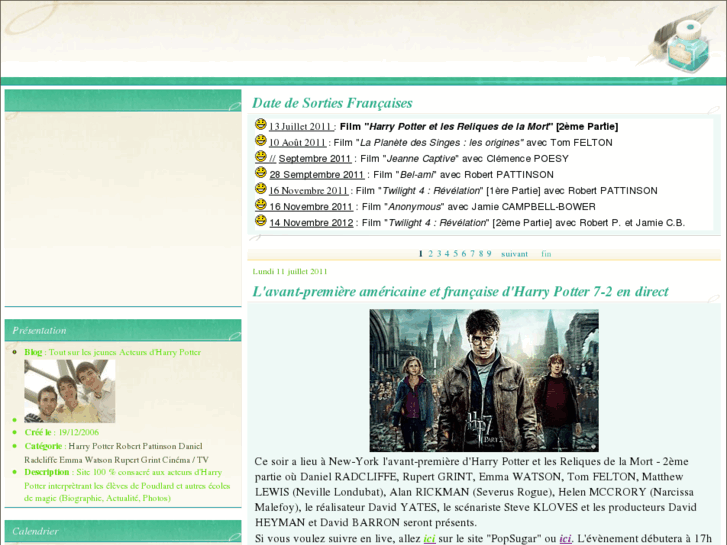Open the 14 Novembre 2012 date link
This screenshot has width=727, height=545.
coord(311,223)
